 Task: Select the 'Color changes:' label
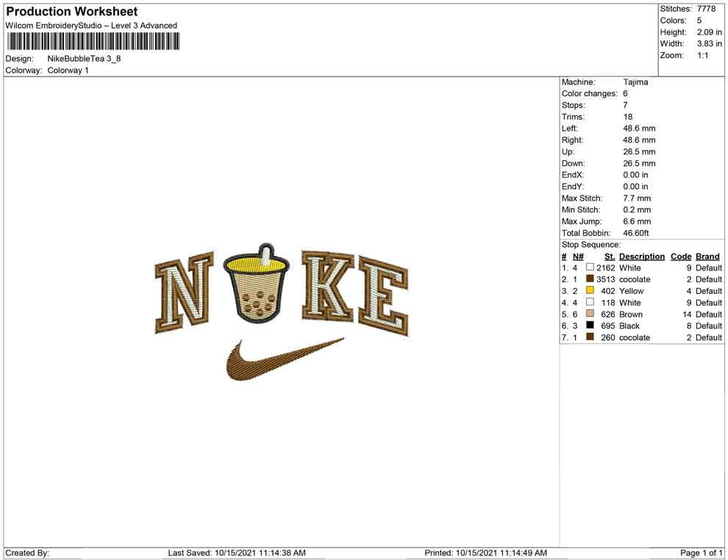click(590, 93)
